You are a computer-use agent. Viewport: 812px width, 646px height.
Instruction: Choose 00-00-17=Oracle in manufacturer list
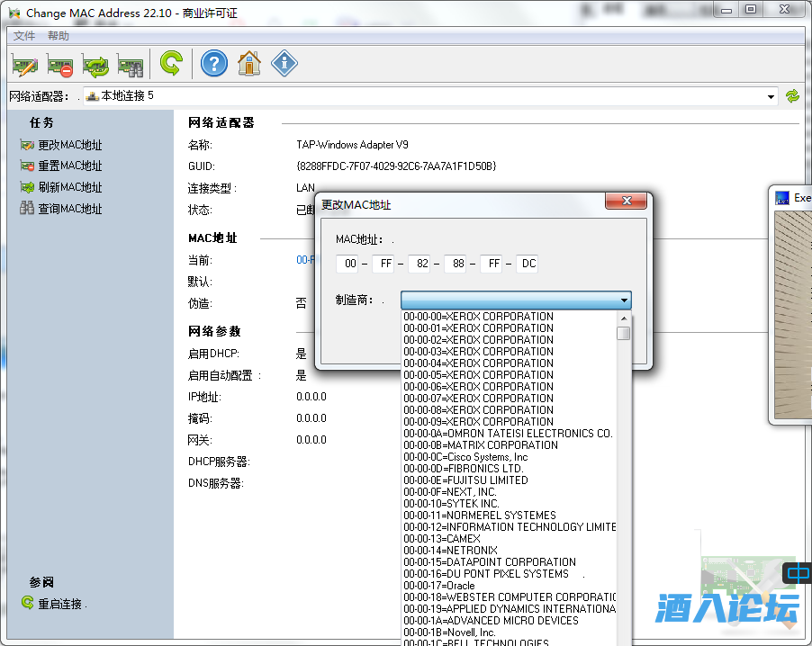(x=439, y=586)
